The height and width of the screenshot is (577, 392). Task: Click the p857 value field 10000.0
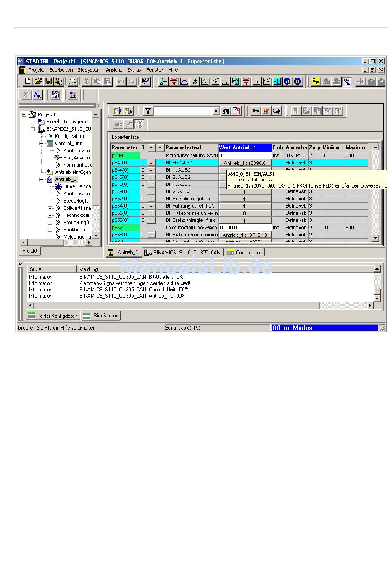[245, 228]
